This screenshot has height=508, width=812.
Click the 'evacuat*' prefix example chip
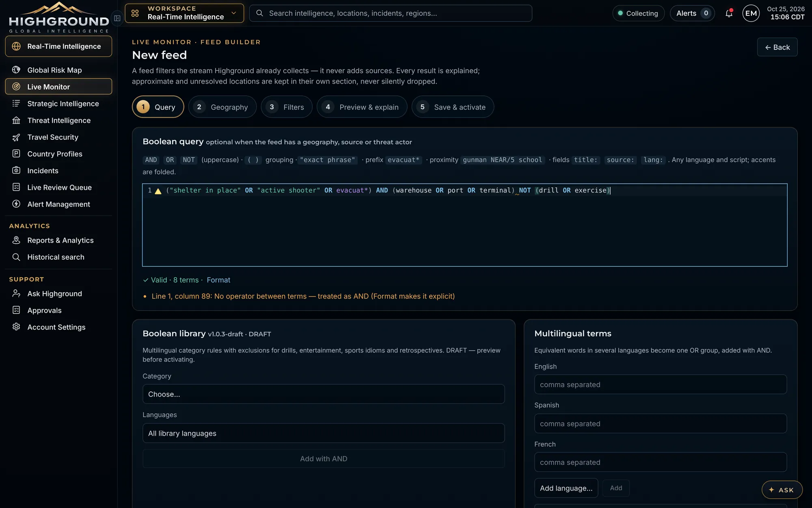click(x=404, y=160)
